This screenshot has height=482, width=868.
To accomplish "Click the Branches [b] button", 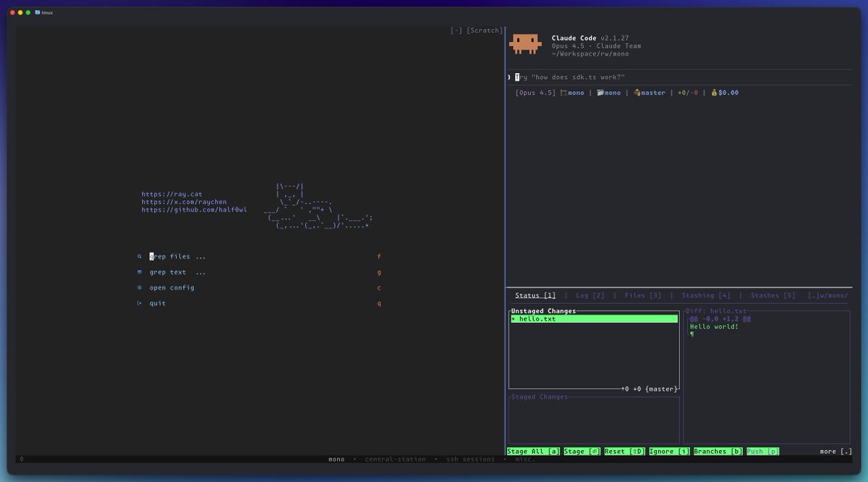I will click(718, 452).
